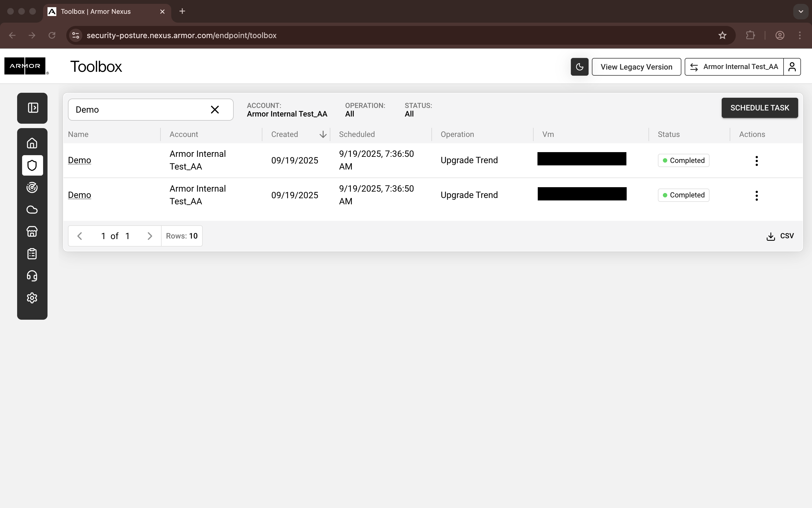The width and height of the screenshot is (812, 508).
Task: Open actions menu for first Demo row
Action: 756,161
